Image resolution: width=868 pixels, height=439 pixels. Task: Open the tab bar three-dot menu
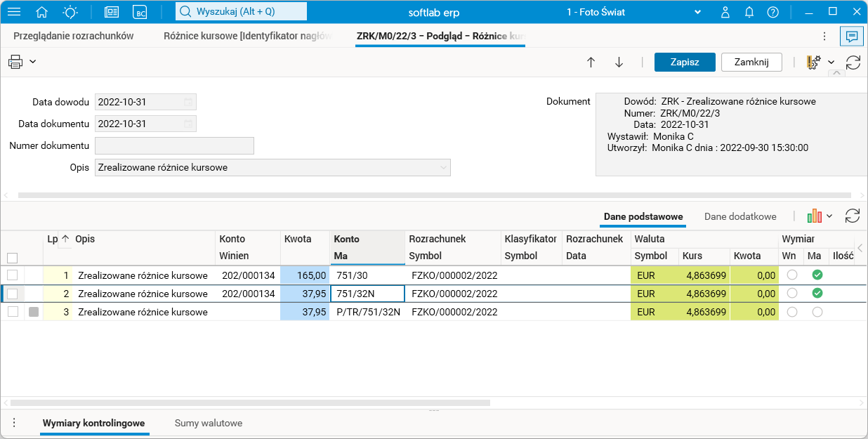pos(824,36)
